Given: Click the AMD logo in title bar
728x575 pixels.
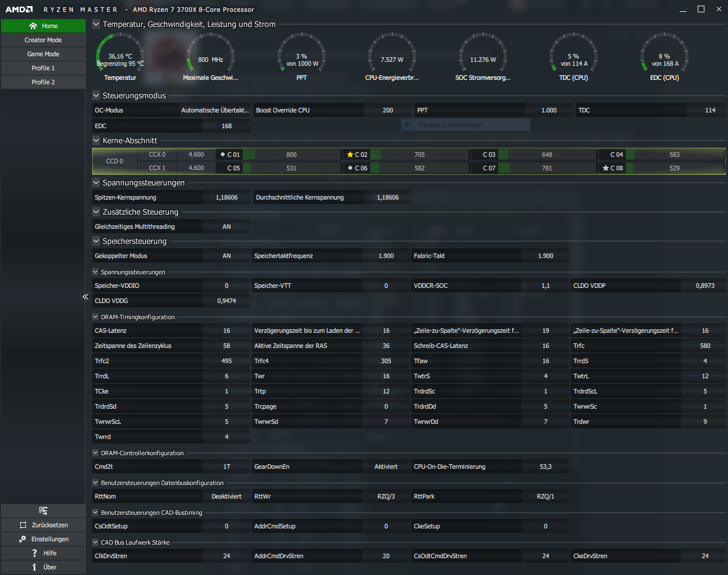Looking at the screenshot, I should (x=19, y=10).
